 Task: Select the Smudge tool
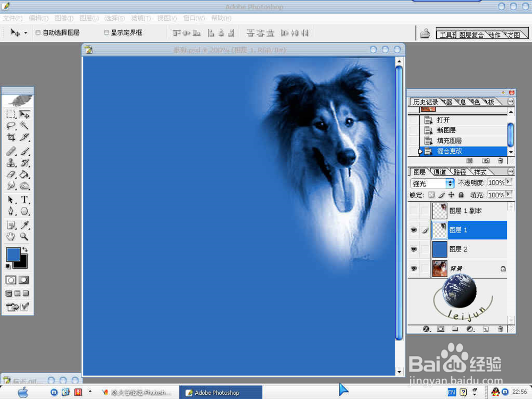pos(11,186)
